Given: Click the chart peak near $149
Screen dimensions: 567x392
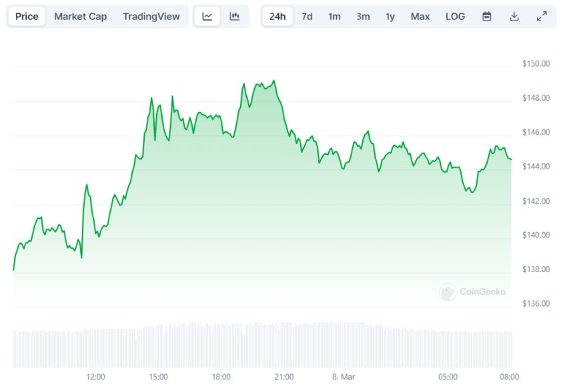Looking at the screenshot, I should [x=274, y=81].
